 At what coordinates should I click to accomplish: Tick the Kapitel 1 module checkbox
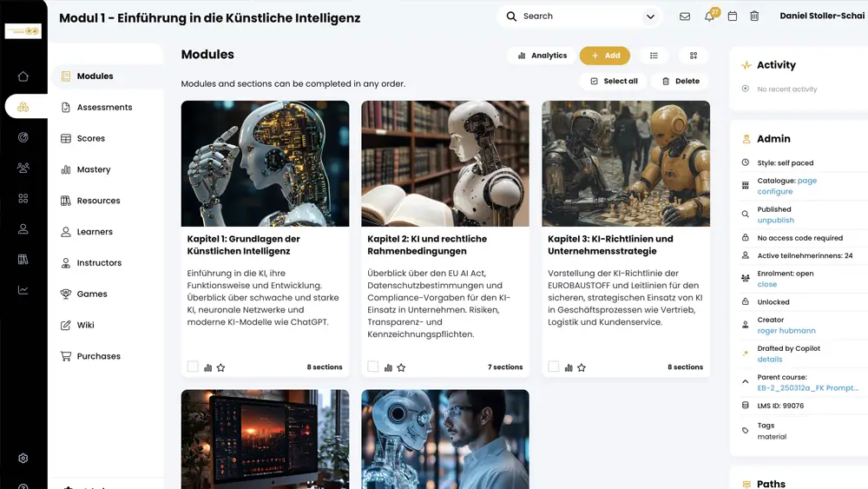point(193,367)
